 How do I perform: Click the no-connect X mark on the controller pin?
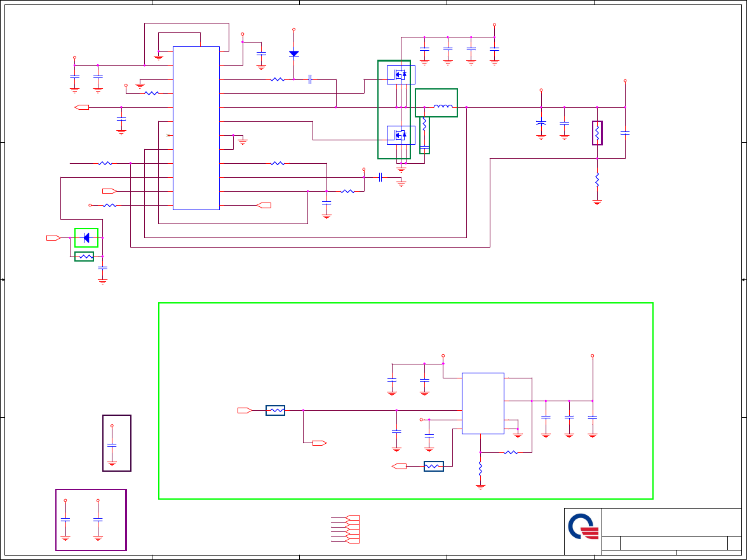pyautogui.click(x=168, y=135)
